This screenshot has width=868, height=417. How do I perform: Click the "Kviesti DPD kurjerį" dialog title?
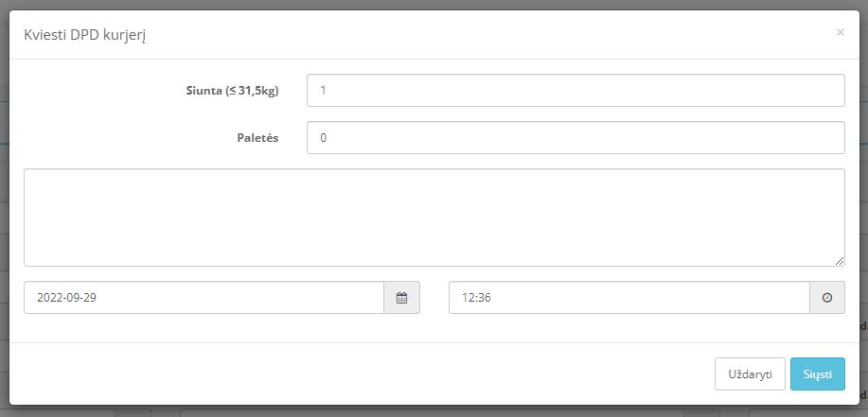(x=84, y=35)
